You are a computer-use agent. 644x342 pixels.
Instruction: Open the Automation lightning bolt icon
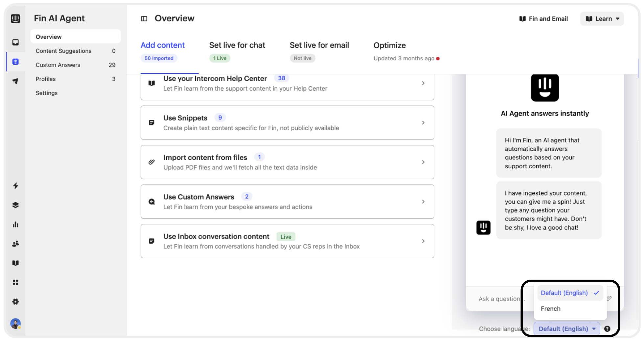[15, 186]
